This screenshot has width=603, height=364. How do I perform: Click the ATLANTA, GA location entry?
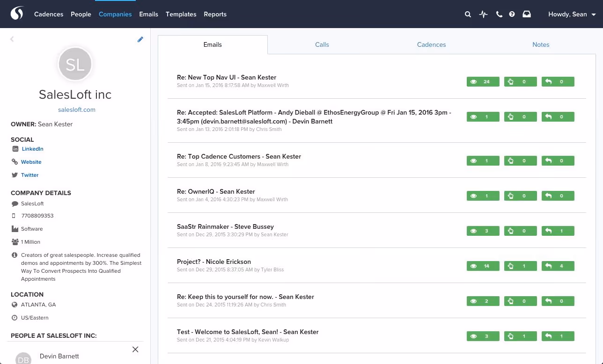click(x=38, y=305)
